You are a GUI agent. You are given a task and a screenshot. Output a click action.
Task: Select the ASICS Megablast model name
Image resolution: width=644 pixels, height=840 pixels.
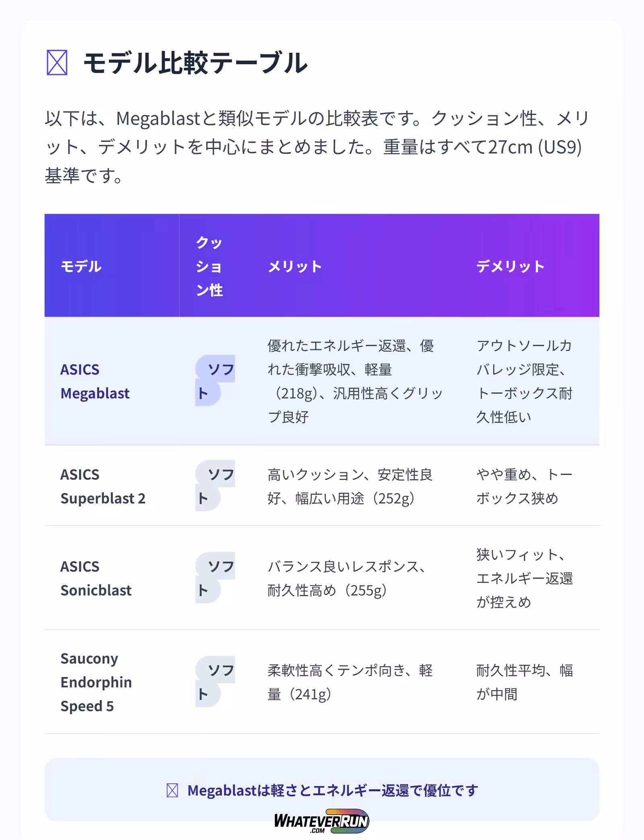coord(95,381)
